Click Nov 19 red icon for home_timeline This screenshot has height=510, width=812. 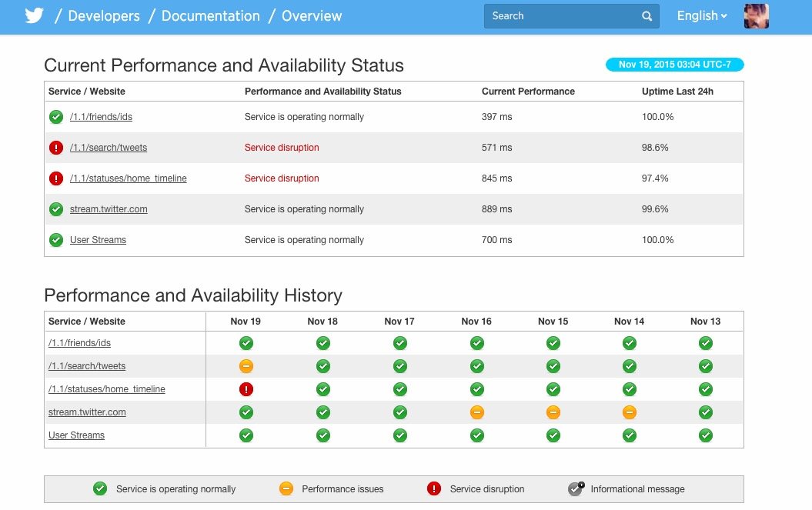click(246, 389)
